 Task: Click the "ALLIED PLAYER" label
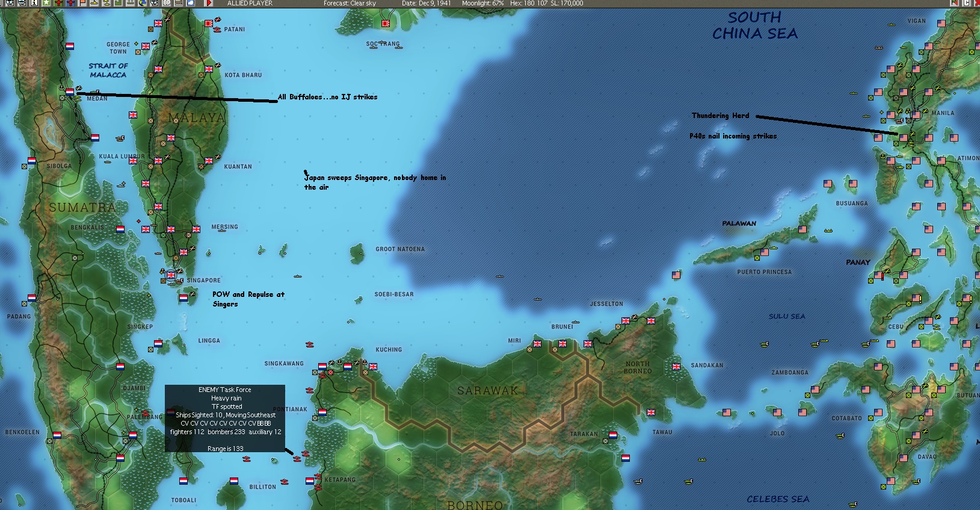click(250, 3)
